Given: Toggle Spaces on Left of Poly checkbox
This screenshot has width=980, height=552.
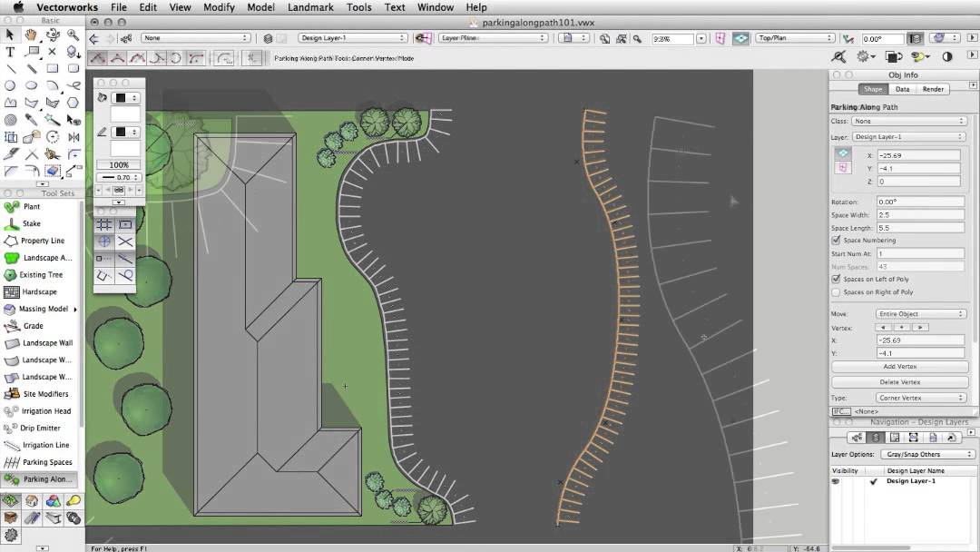Looking at the screenshot, I should tap(836, 279).
